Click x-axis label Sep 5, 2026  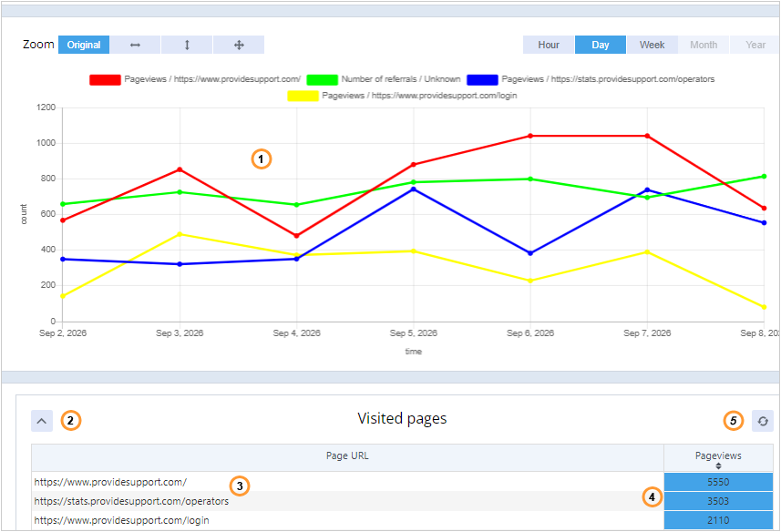coord(414,332)
